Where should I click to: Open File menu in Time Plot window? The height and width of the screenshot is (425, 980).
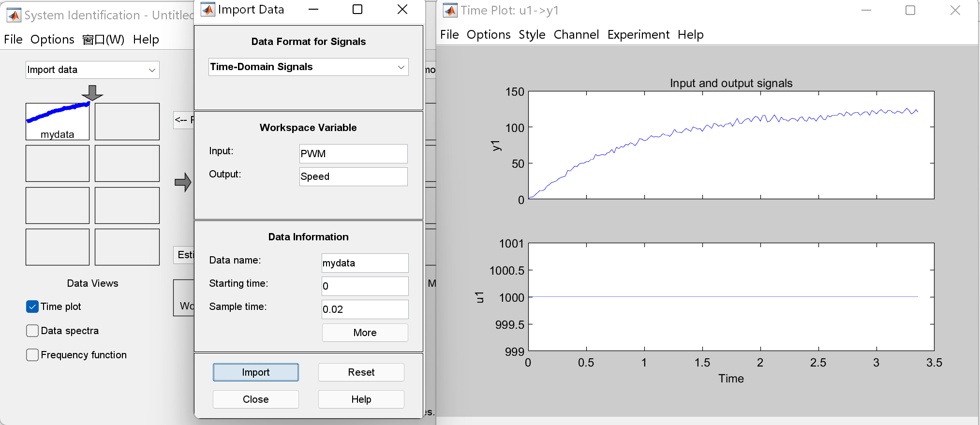[449, 35]
